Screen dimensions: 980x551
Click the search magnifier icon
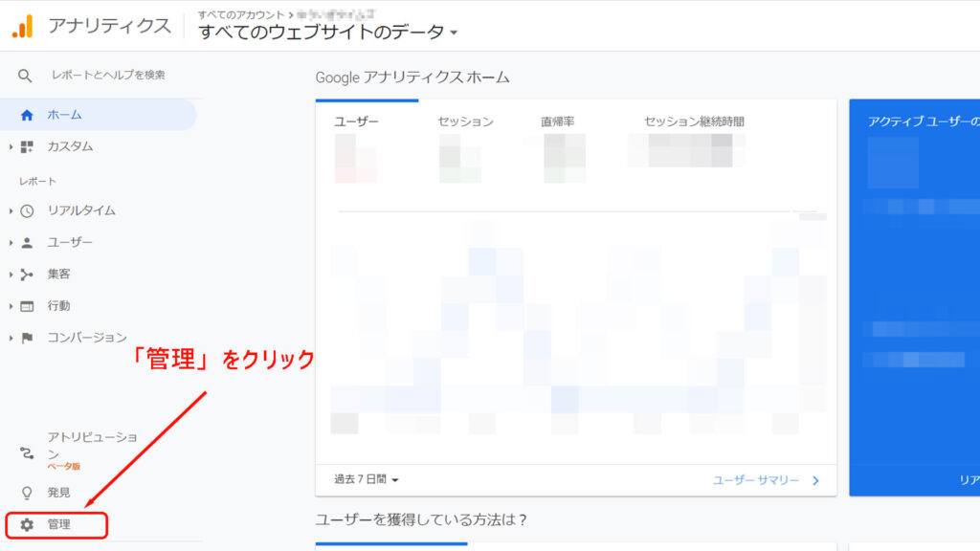tap(24, 76)
